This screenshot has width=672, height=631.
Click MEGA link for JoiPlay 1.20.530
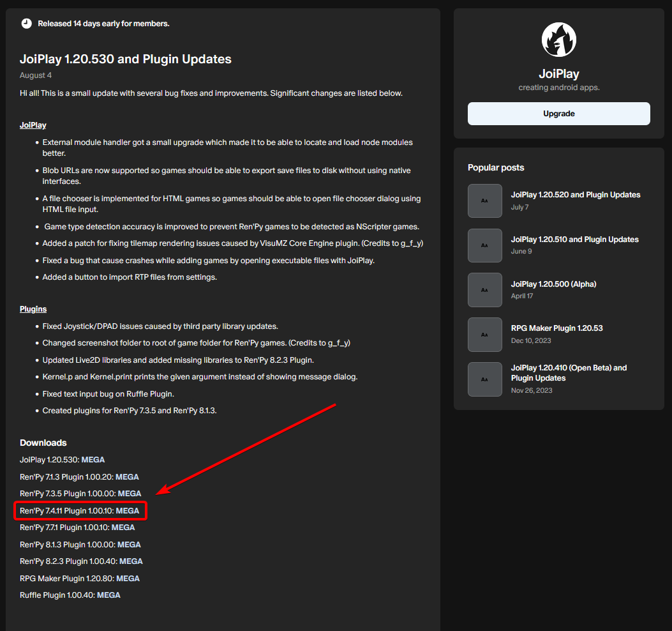(x=93, y=460)
